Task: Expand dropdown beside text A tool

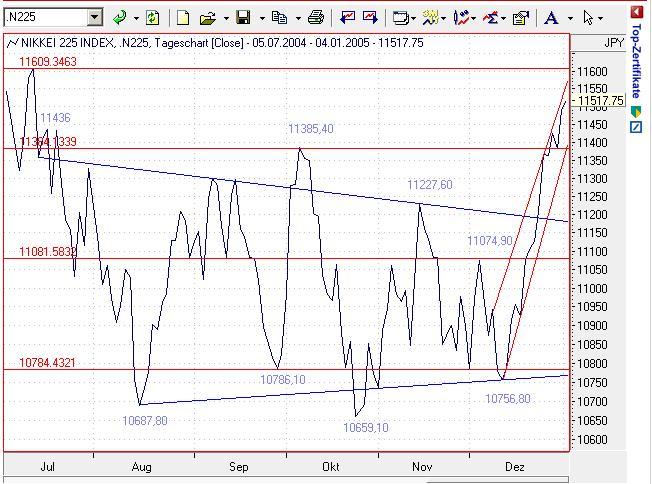Action: click(x=570, y=18)
